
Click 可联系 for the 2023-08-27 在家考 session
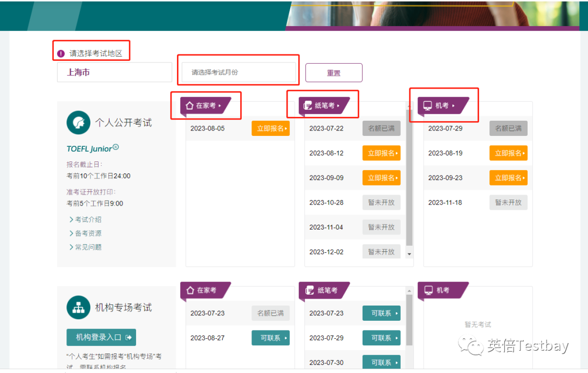point(271,338)
